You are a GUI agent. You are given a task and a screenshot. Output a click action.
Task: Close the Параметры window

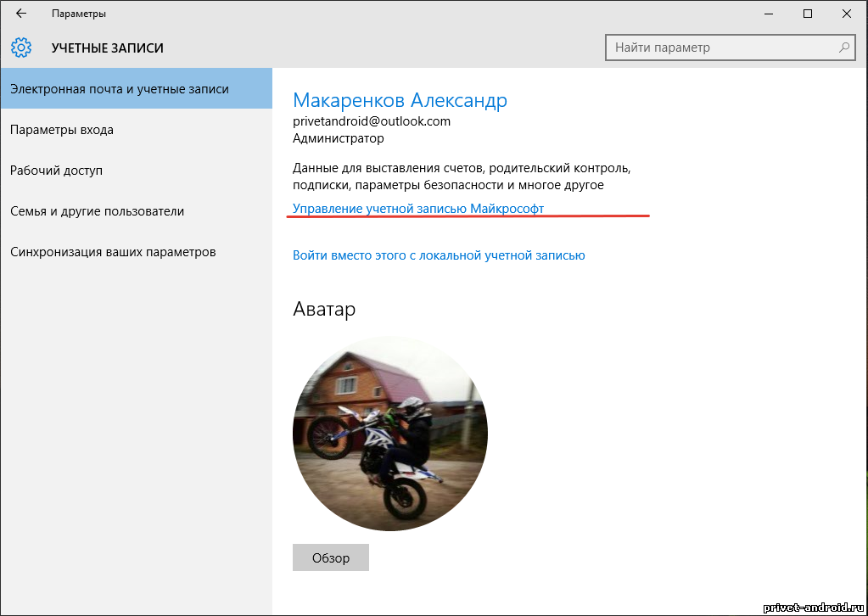(x=847, y=14)
